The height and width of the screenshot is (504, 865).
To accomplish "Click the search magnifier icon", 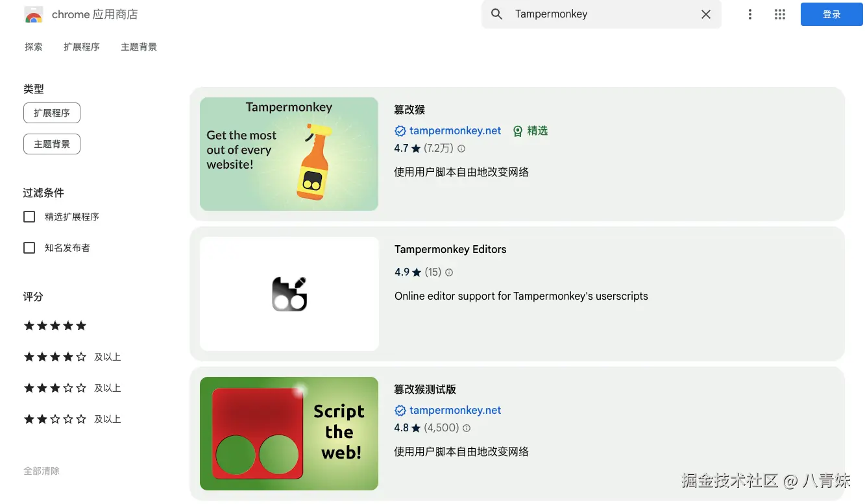I will click(x=496, y=14).
